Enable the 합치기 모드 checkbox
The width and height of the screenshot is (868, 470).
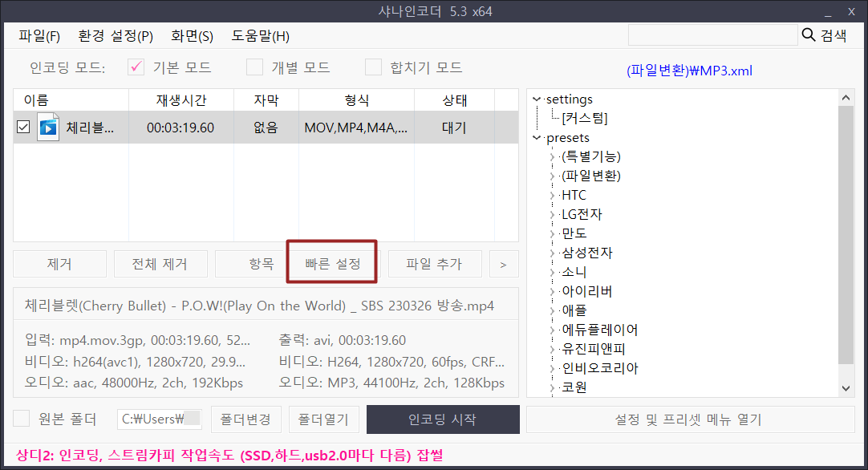coord(373,67)
